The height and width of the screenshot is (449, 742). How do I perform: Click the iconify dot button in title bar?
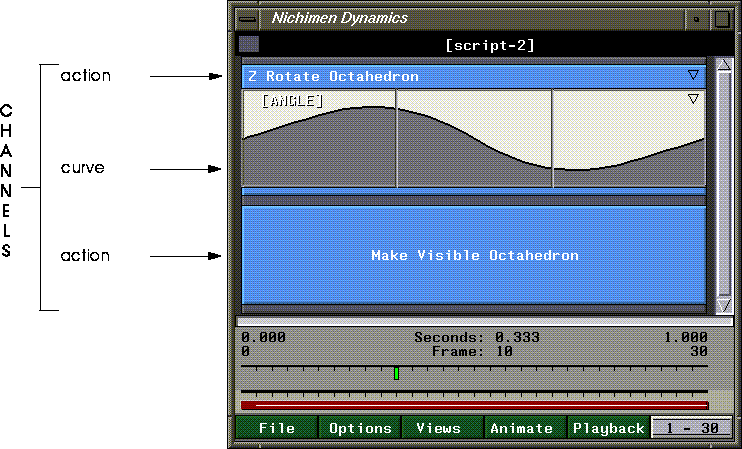pyautogui.click(x=696, y=19)
